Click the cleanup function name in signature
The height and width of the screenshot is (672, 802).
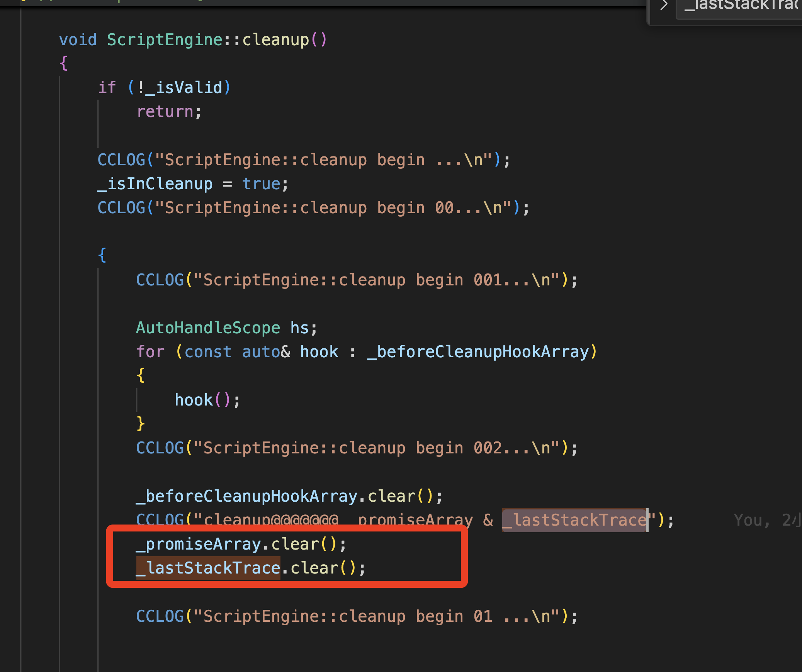[x=275, y=40]
